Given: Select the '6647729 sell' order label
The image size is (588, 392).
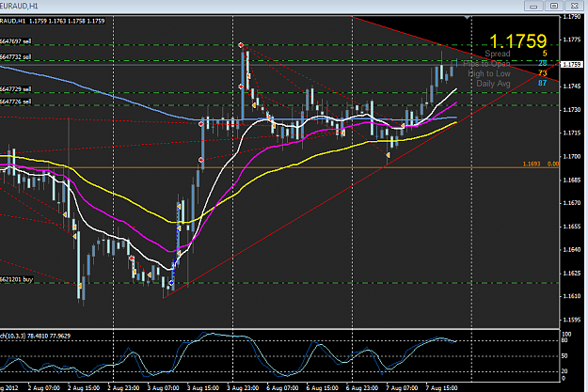Looking at the screenshot, I should point(15,89).
